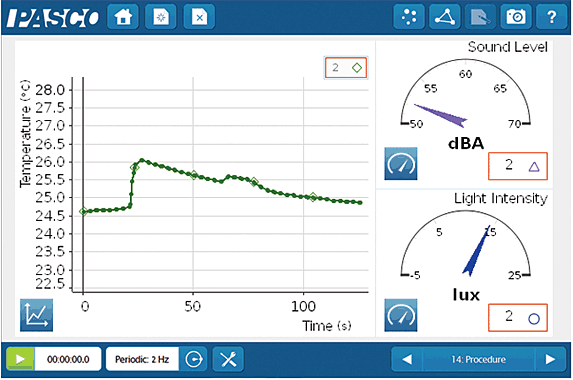This screenshot has height=380, width=573.
Task: Open the sharing triangle network icon
Action: tap(445, 17)
